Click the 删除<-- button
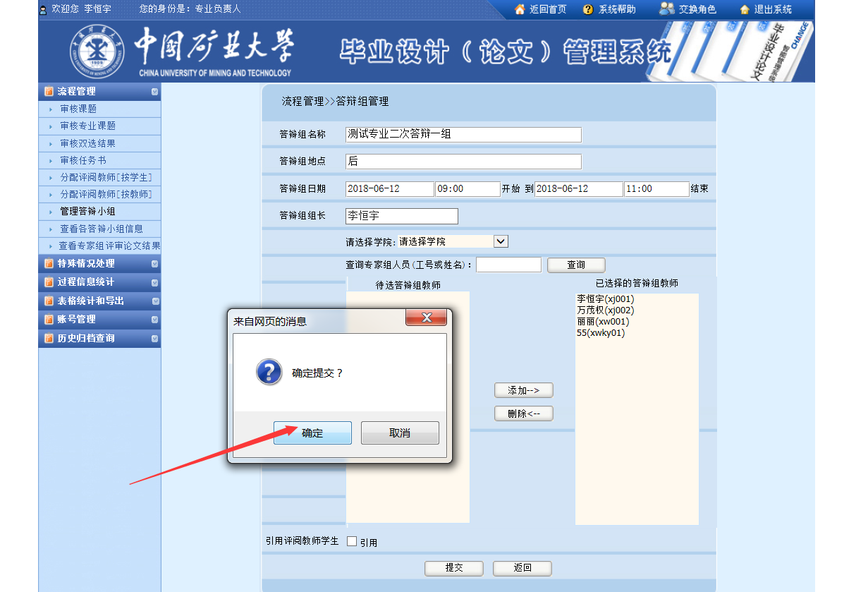This screenshot has width=868, height=592. click(x=523, y=413)
